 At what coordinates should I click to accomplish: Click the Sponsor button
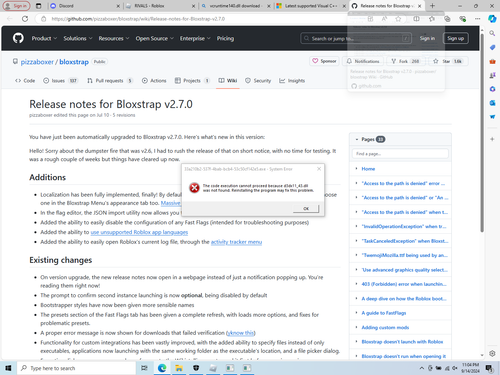(x=324, y=61)
